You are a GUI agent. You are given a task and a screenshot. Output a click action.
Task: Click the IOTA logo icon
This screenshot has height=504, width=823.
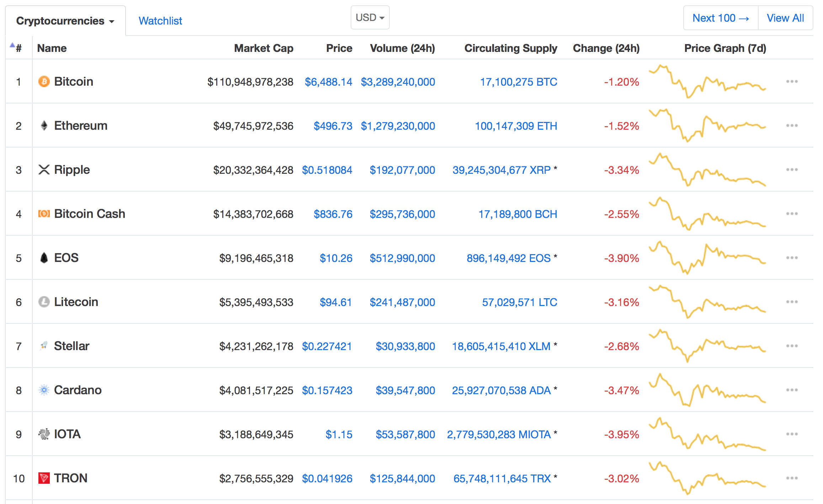44,434
